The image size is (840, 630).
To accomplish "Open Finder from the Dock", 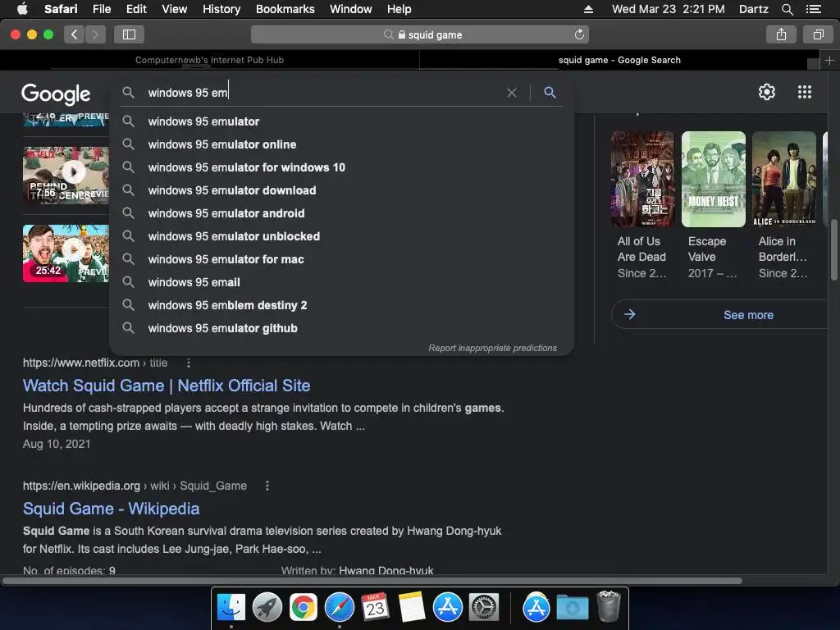I will (231, 608).
